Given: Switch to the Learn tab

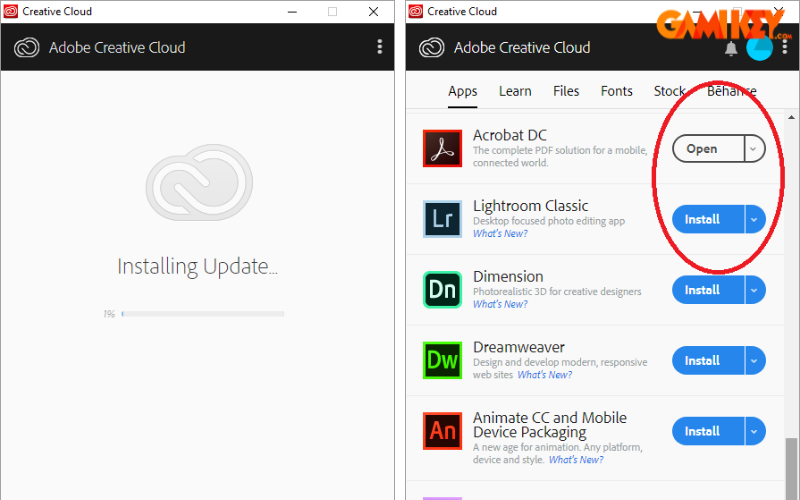Looking at the screenshot, I should click(515, 91).
